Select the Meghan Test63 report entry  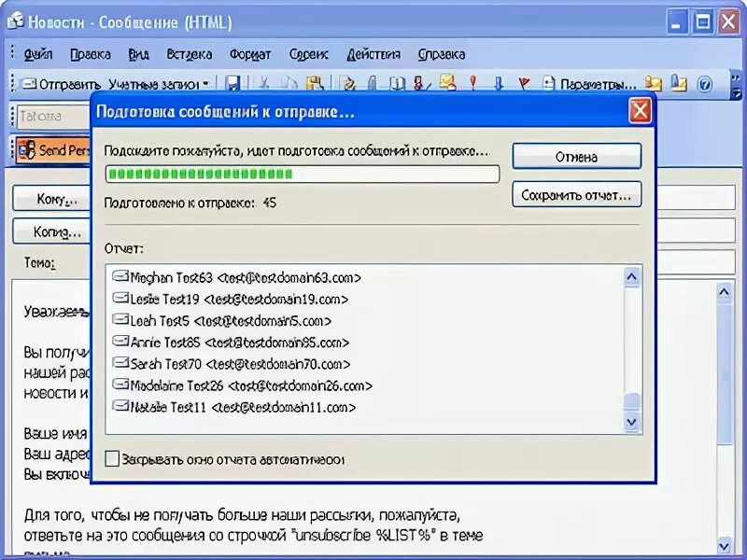[236, 277]
